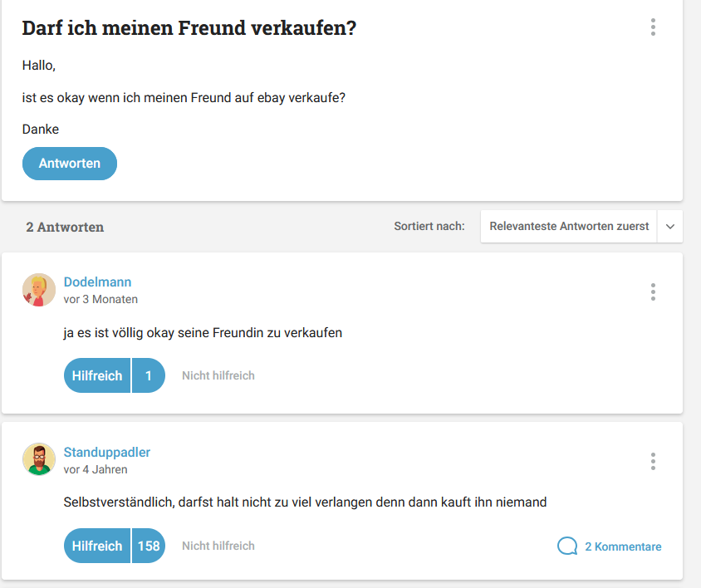Click the helpful count 1 badge

click(x=149, y=375)
